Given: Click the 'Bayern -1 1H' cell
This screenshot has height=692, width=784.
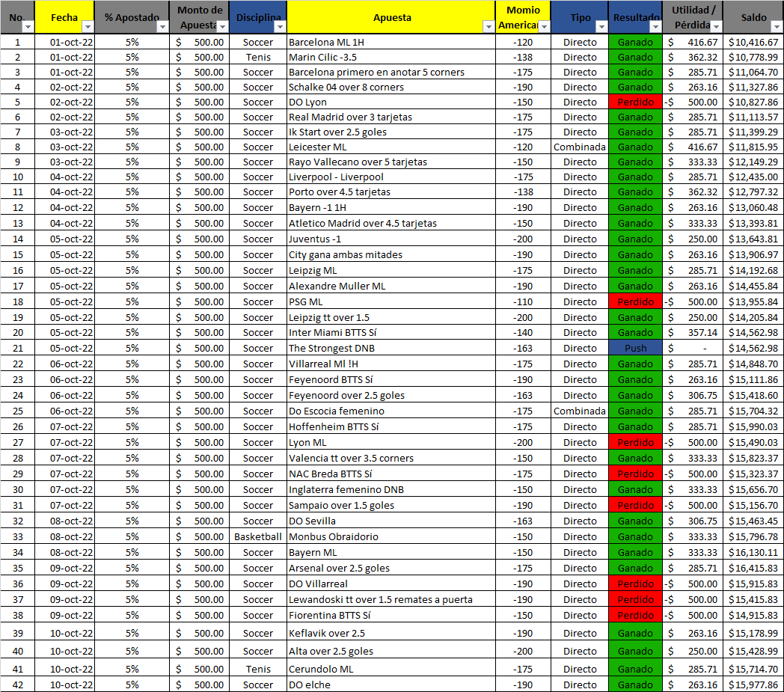Looking at the screenshot, I should pos(391,207).
